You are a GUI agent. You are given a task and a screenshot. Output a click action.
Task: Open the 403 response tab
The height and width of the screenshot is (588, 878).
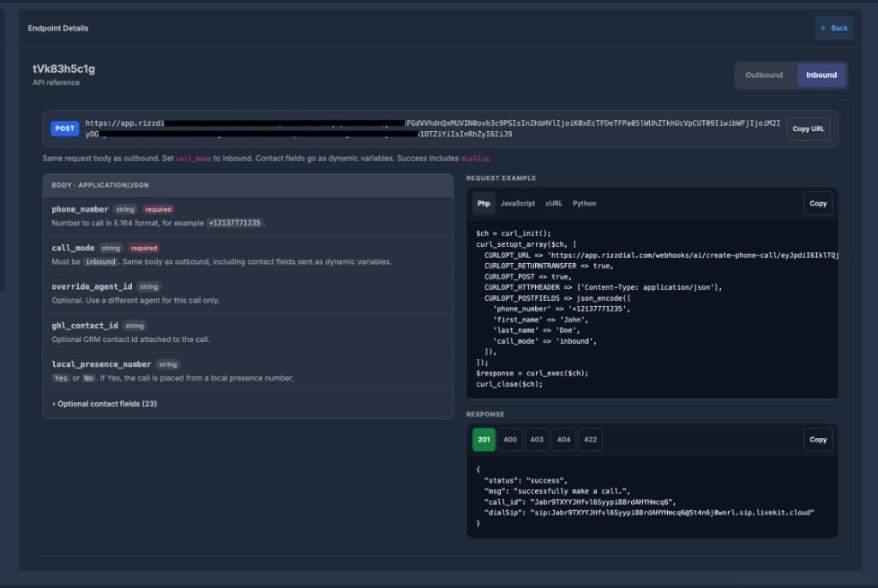pyautogui.click(x=537, y=440)
